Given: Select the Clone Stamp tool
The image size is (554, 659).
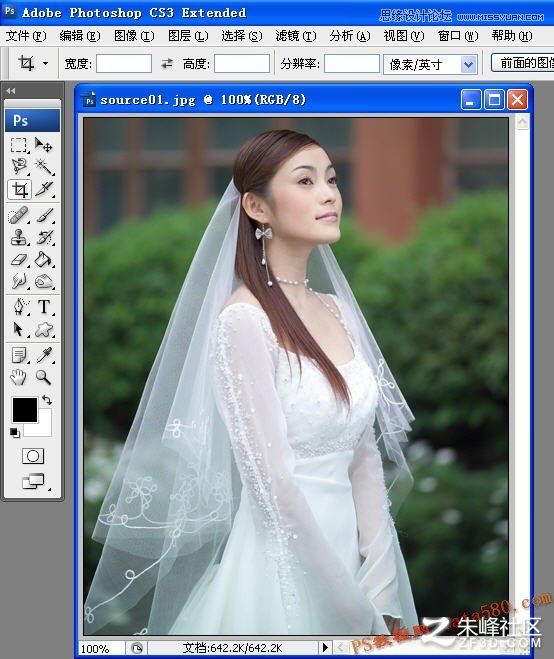Looking at the screenshot, I should coord(19,237).
